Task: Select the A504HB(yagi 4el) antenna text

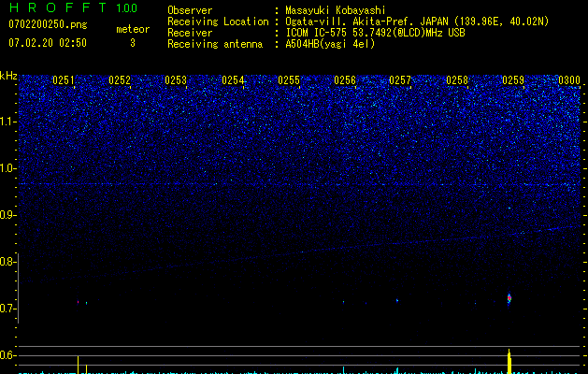Action: coord(330,44)
